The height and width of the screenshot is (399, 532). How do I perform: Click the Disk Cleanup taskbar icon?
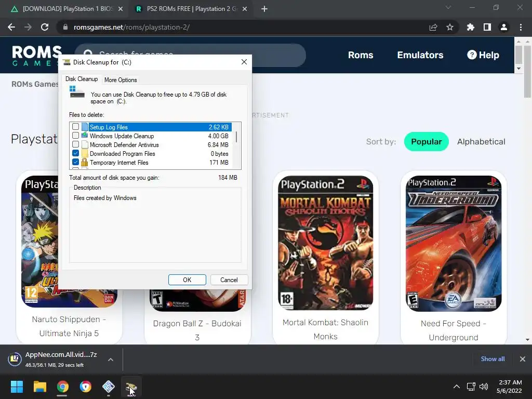click(131, 387)
